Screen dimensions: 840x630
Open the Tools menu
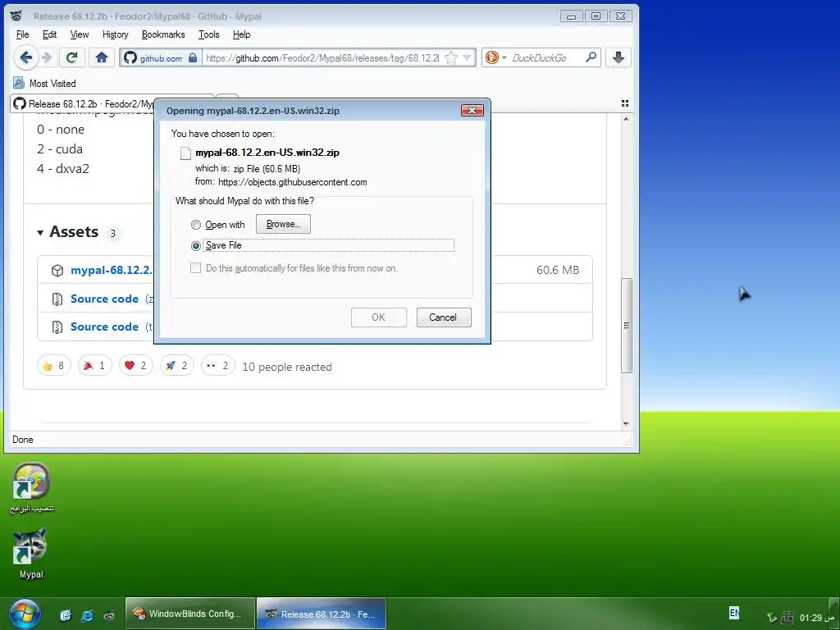point(209,34)
